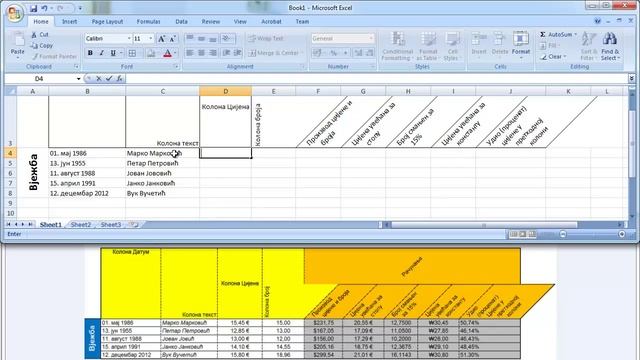Cancel the cell entry with X icon

coord(98,78)
